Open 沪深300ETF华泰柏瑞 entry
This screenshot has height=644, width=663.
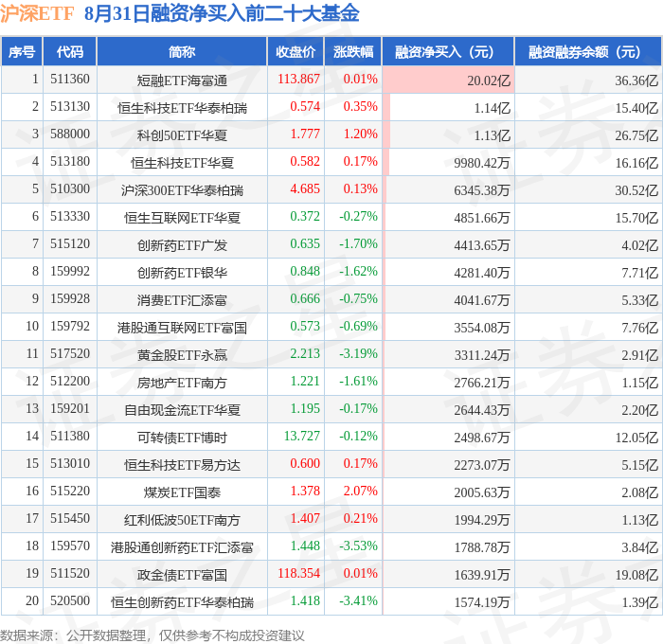tap(182, 190)
